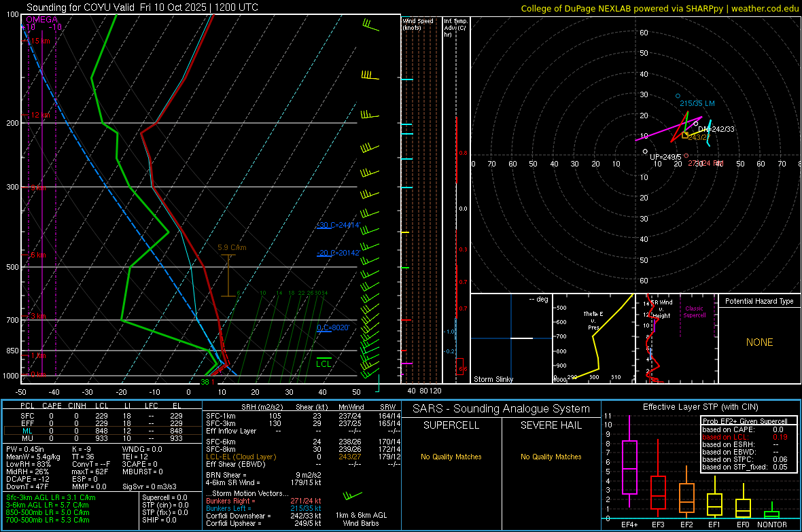
Task: Click the 15 km height marker label
Action: click(41, 41)
